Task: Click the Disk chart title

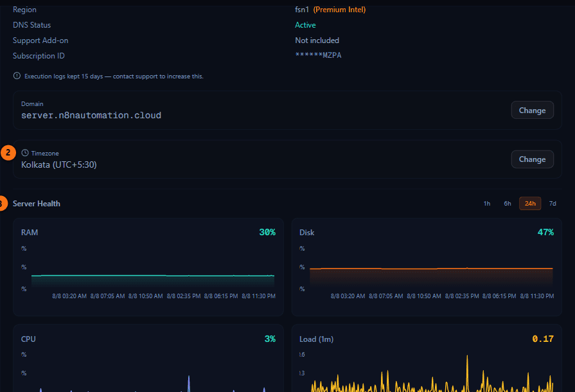Action: pyautogui.click(x=306, y=233)
